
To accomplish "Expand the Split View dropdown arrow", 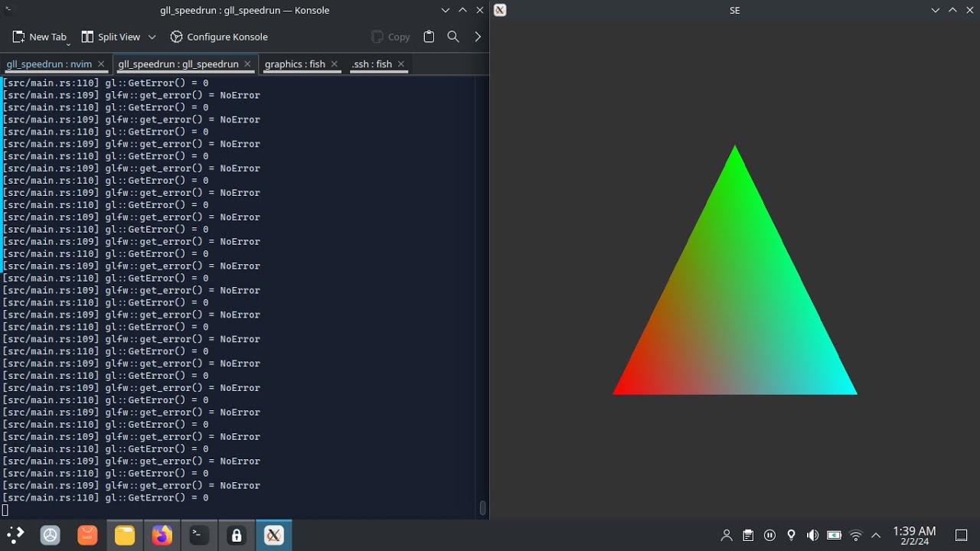I will pyautogui.click(x=152, y=37).
